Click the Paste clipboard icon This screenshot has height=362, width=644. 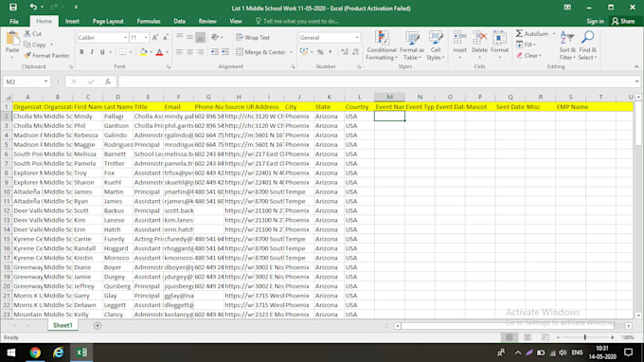12,39
